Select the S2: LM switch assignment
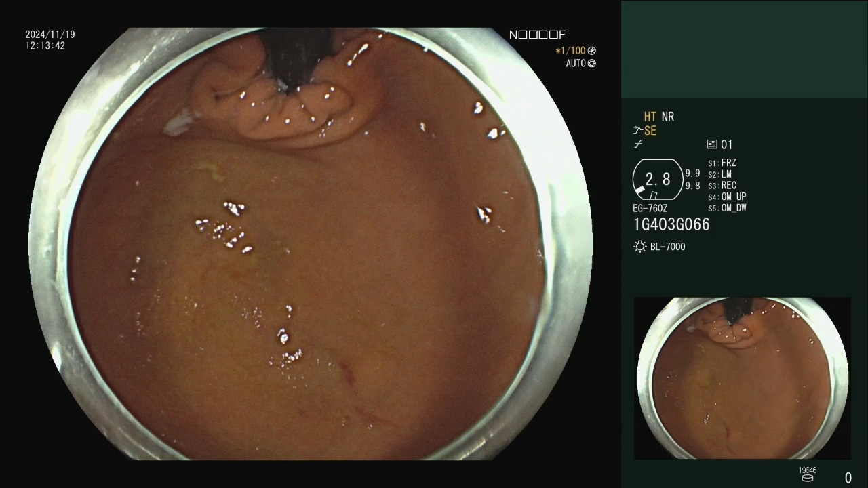Screen dimensions: 868x488 (x=719, y=174)
